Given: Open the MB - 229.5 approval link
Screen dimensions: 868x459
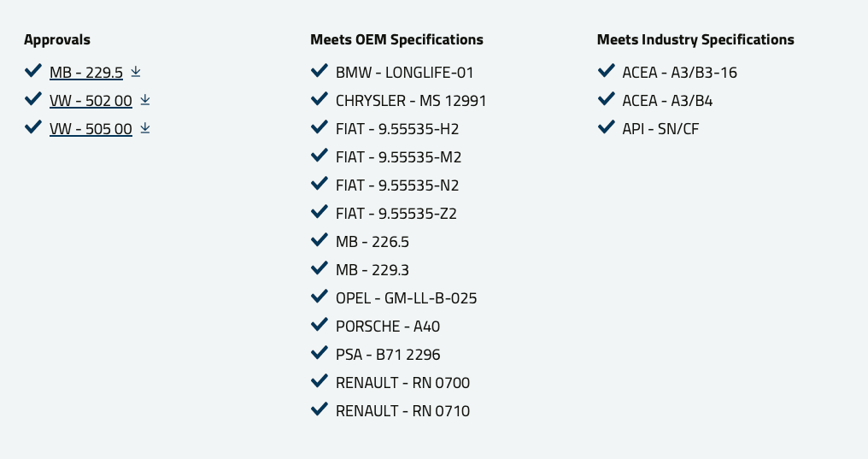Looking at the screenshot, I should 85,73.
